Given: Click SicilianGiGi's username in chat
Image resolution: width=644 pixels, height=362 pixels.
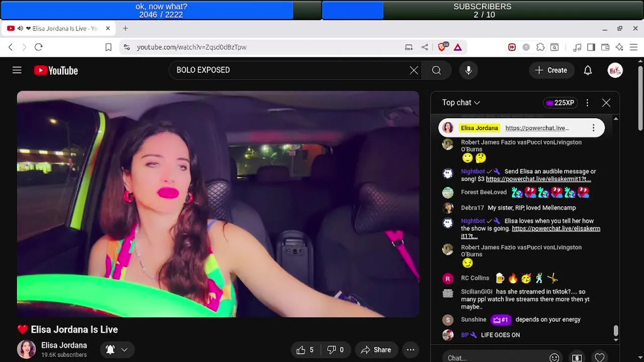Looking at the screenshot, I should point(476,292).
